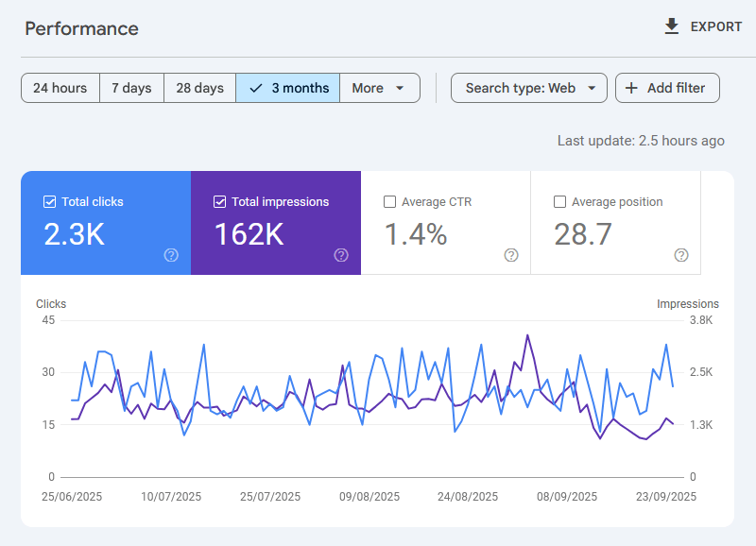Click the 09/08/2025 date label on chart axis

pyautogui.click(x=371, y=496)
